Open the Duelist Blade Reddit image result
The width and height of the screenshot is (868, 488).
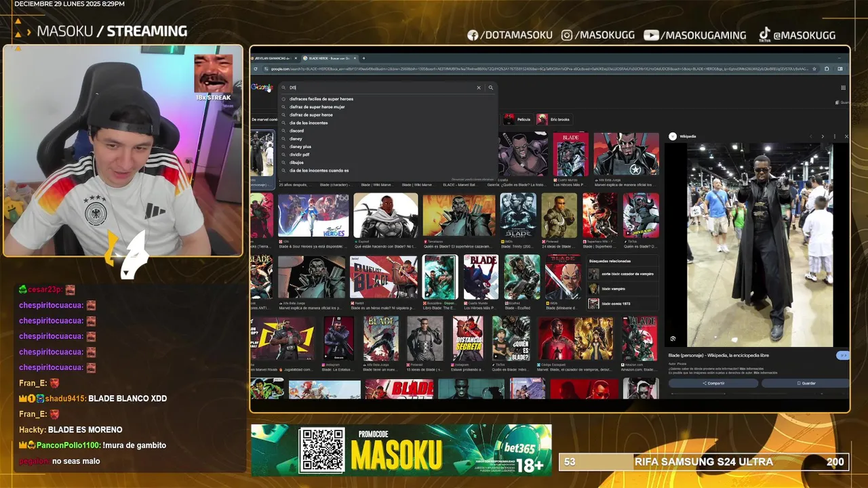(x=384, y=277)
